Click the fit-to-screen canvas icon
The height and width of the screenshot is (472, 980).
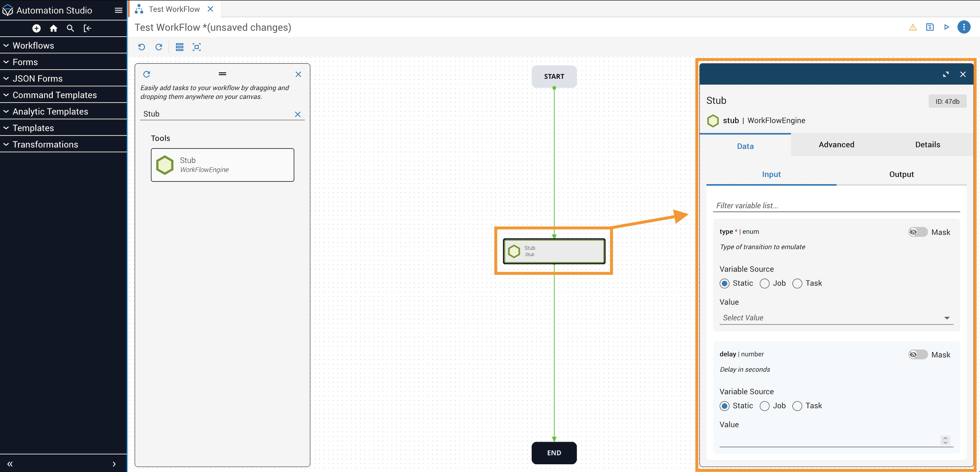[196, 47]
